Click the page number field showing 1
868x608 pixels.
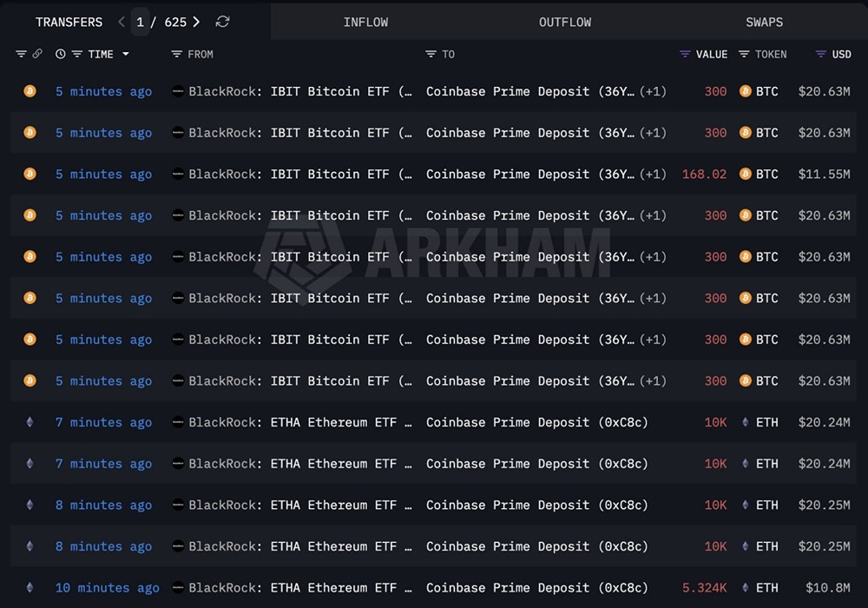click(140, 22)
